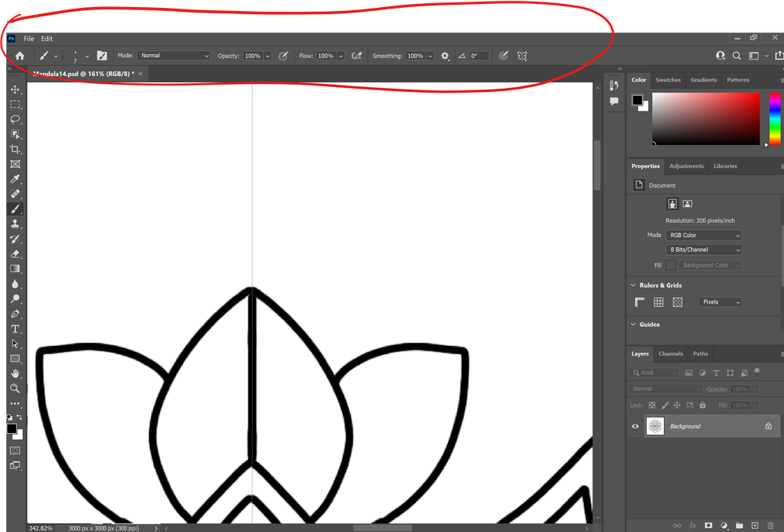This screenshot has height=532, width=784.
Task: Open Photoshop search via the magnifier icon
Action: point(738,56)
